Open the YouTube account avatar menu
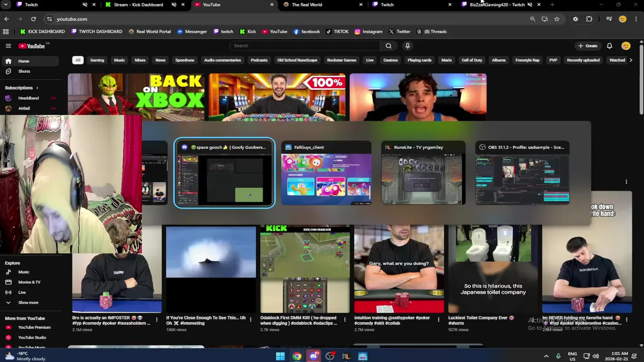This screenshot has height=362, width=644. click(x=626, y=46)
